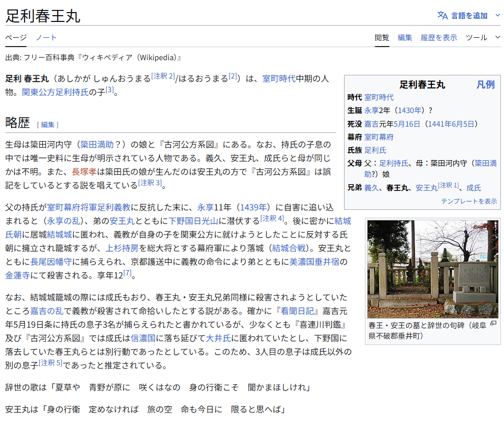Click the language translate icon

coord(442,15)
